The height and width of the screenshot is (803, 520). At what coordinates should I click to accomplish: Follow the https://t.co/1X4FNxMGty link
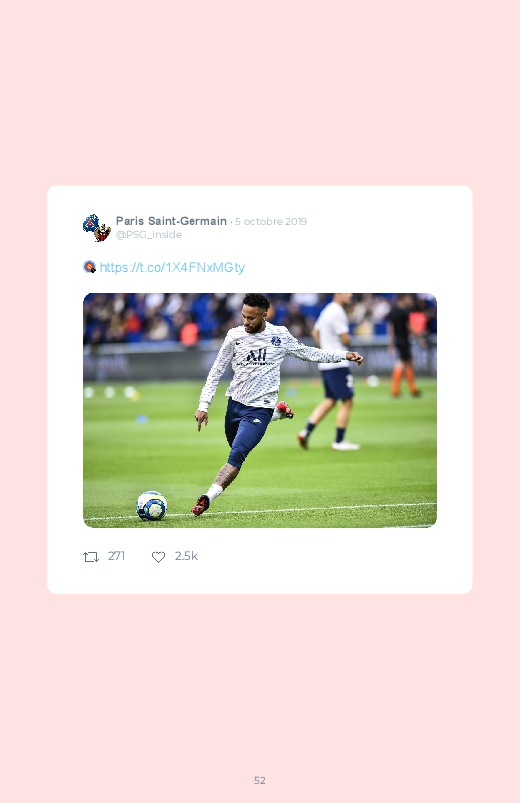click(172, 267)
